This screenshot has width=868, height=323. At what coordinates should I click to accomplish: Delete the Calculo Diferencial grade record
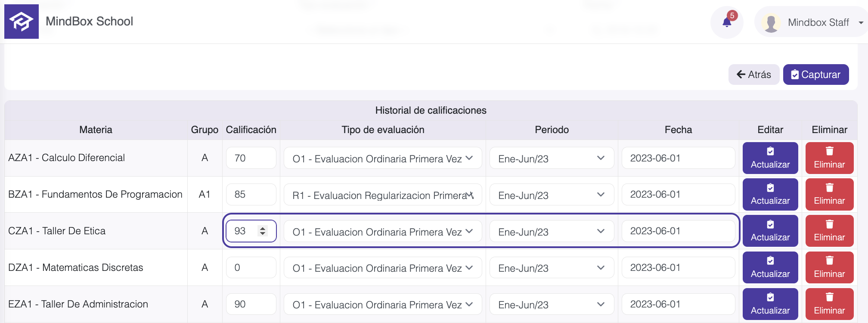[x=829, y=158]
